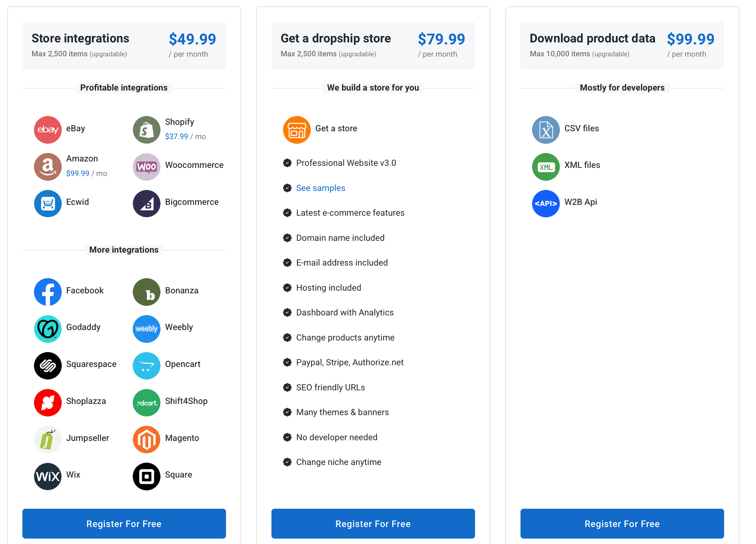Choose the Bonanza logo icon

(147, 292)
